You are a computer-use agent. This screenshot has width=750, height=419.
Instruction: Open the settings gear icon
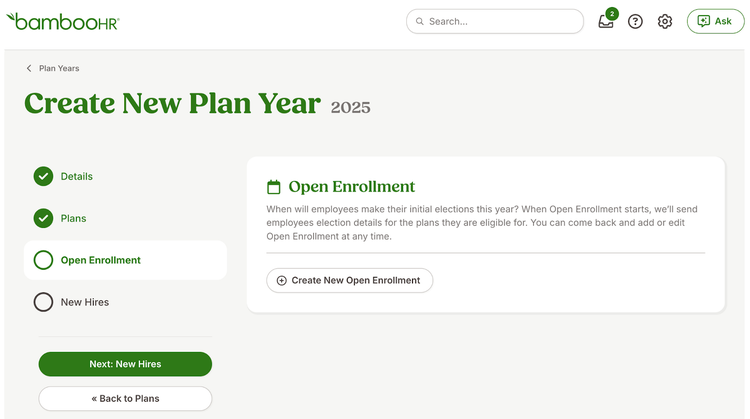[x=664, y=22]
